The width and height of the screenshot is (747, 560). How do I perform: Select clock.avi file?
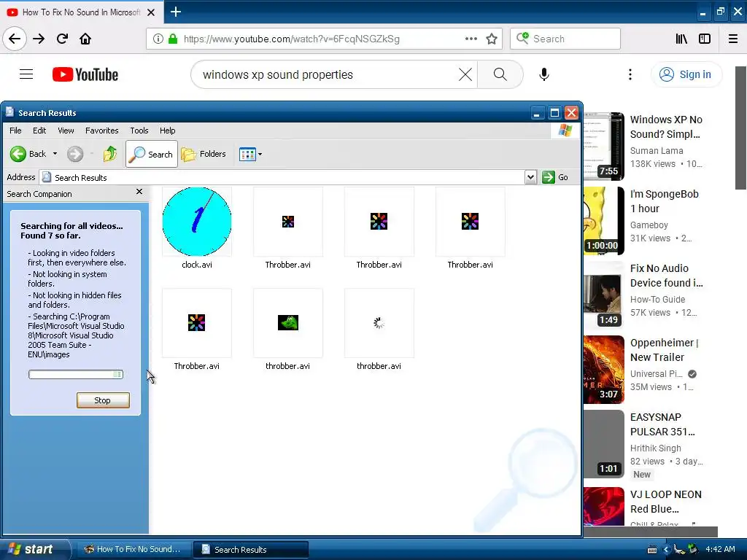[197, 228]
